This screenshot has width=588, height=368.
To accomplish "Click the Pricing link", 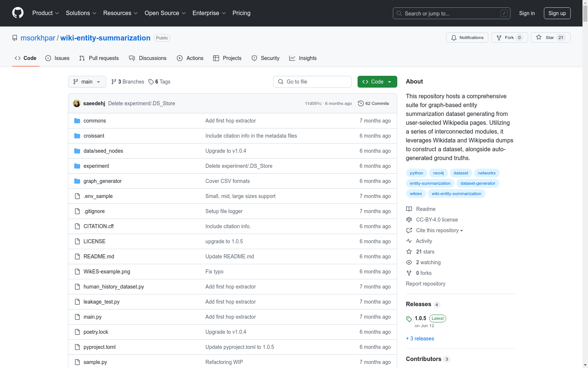I will [x=241, y=13].
